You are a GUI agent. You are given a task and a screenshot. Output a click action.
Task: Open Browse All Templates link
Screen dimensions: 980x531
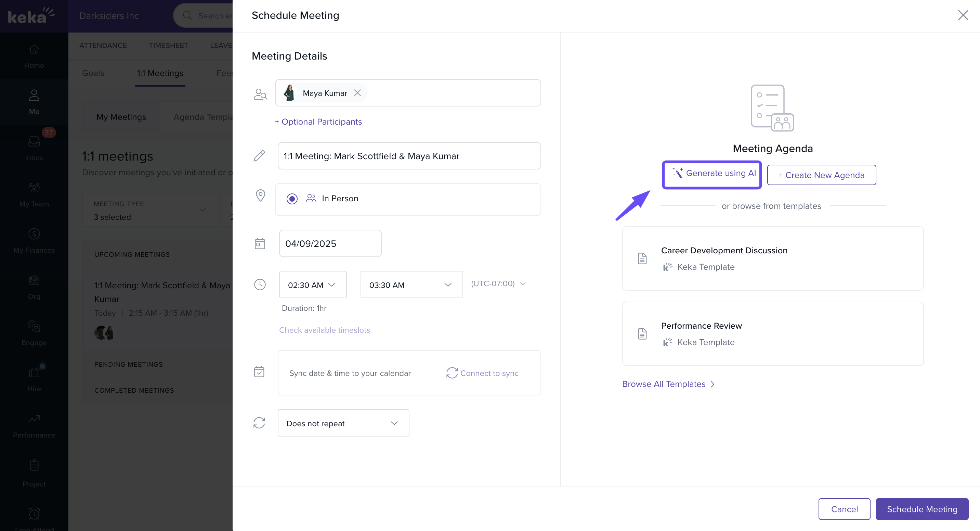(x=668, y=384)
